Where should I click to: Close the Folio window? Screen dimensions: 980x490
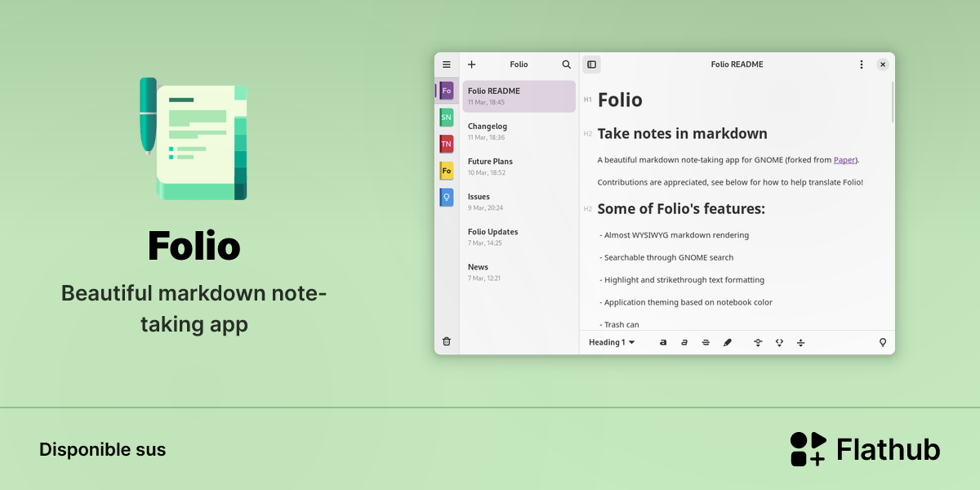click(883, 65)
